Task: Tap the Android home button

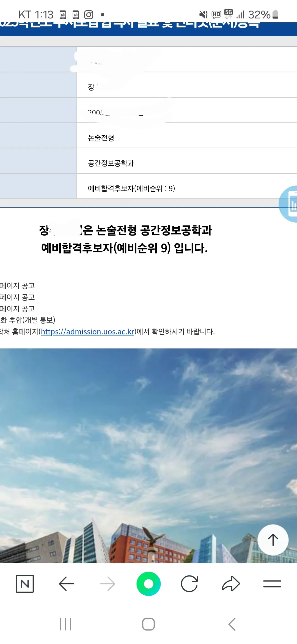Action: [148, 624]
